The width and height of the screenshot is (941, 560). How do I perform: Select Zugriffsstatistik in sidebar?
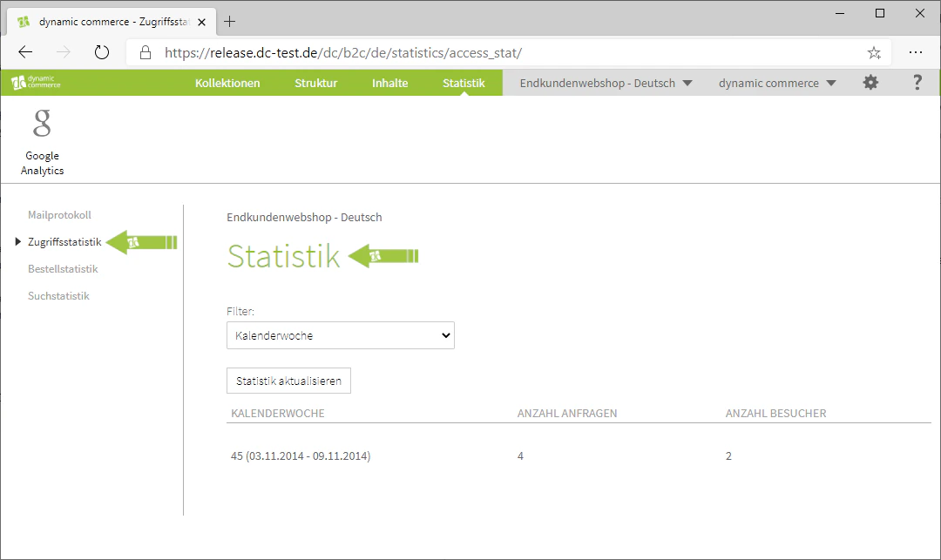coord(64,242)
